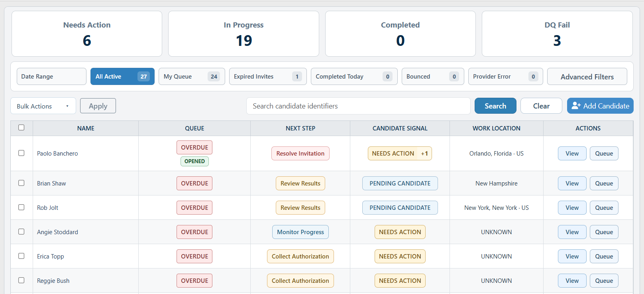The width and height of the screenshot is (644, 294).
Task: Apply the selected bulk action
Action: point(98,106)
